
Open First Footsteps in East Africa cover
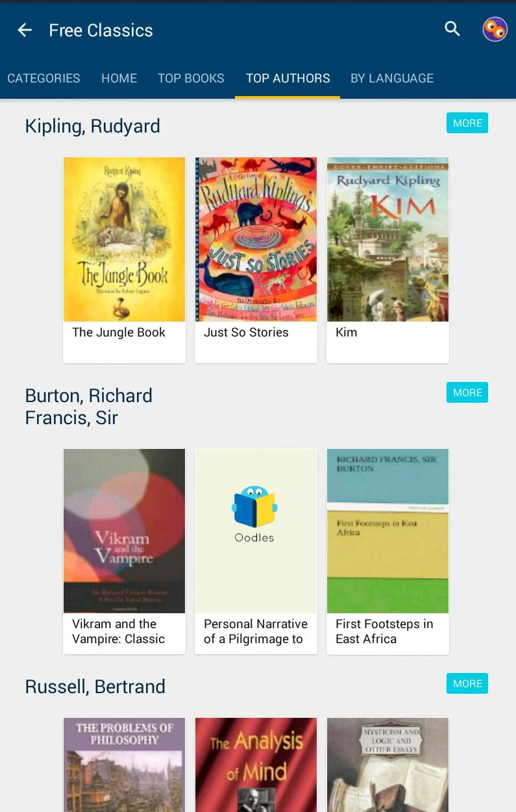[387, 531]
